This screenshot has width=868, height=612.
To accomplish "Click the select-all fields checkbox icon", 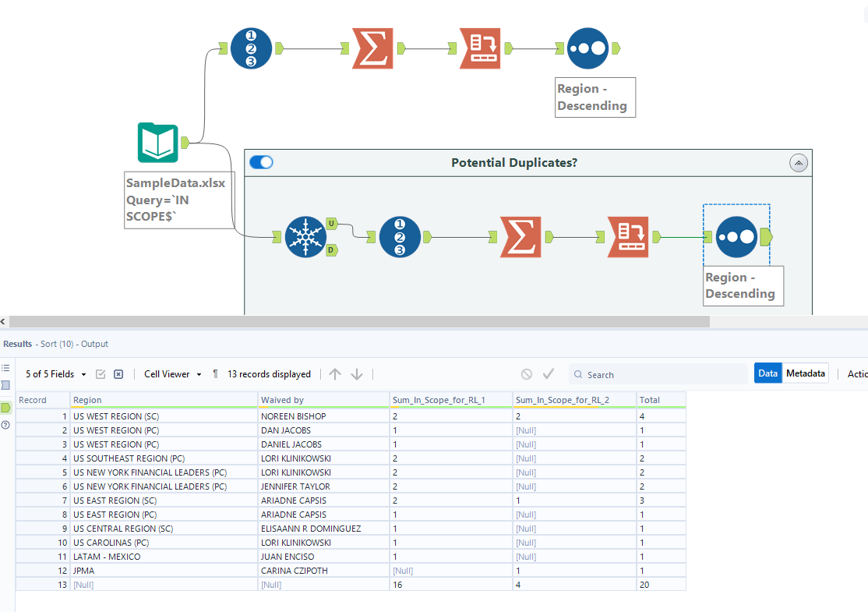I will 101,374.
